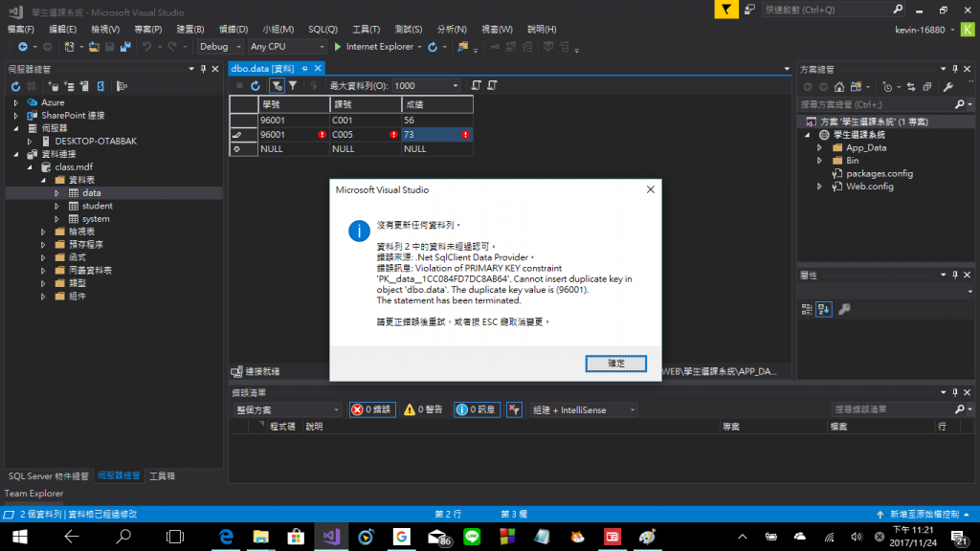Viewport: 980px width, 551px height.
Task: Expand the SharePoint 連接 node
Action: pos(16,116)
